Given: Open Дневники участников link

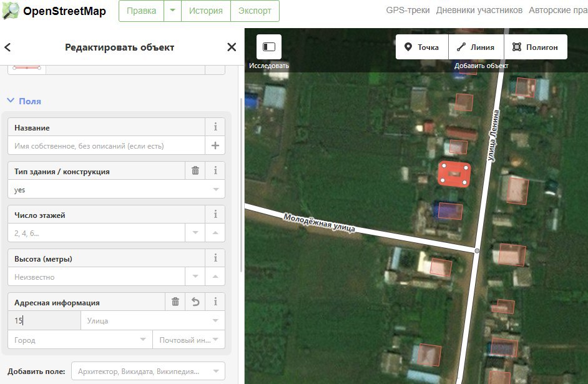Looking at the screenshot, I should tap(479, 10).
